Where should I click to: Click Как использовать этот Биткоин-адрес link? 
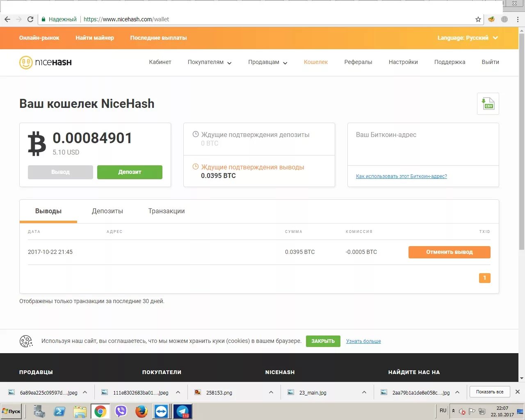(401, 176)
